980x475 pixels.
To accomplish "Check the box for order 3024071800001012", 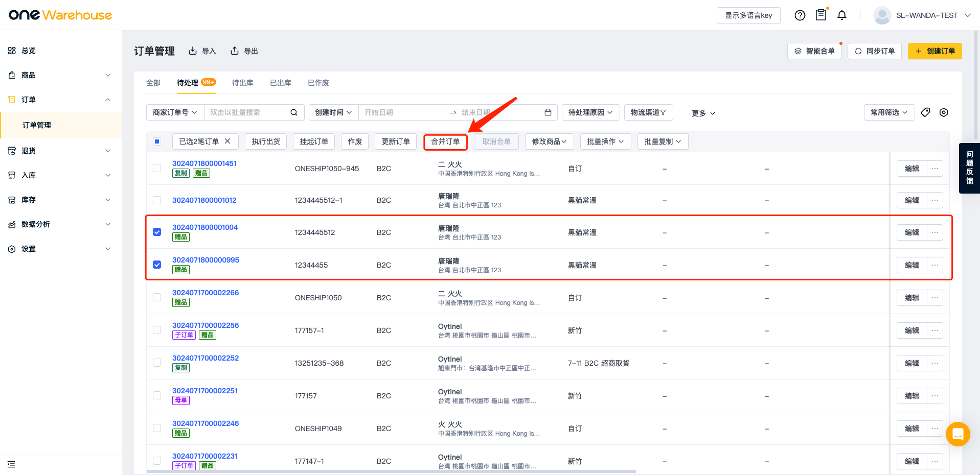I will (x=157, y=200).
